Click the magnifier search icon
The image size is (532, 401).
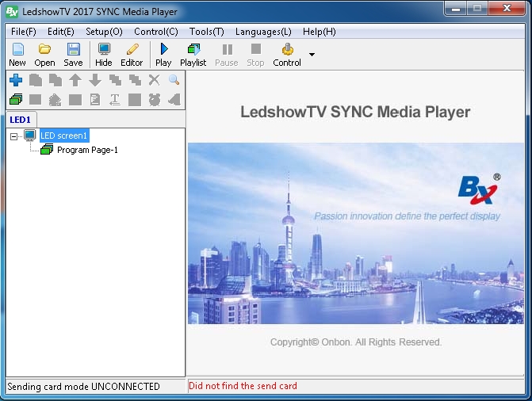[174, 80]
